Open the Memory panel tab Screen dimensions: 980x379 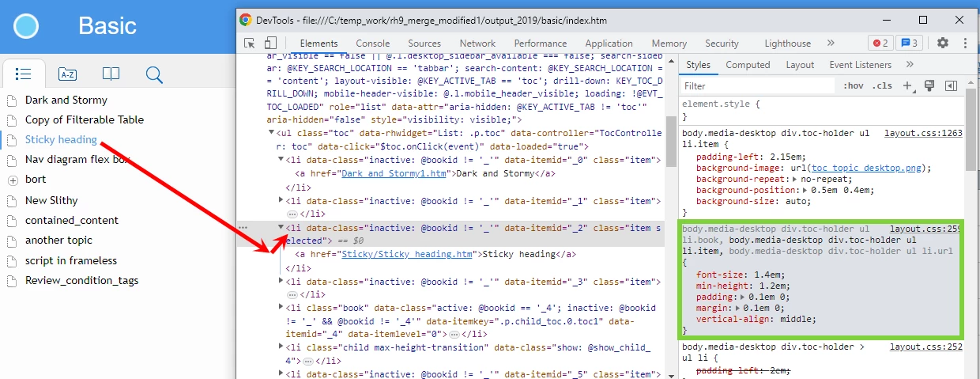pos(669,44)
